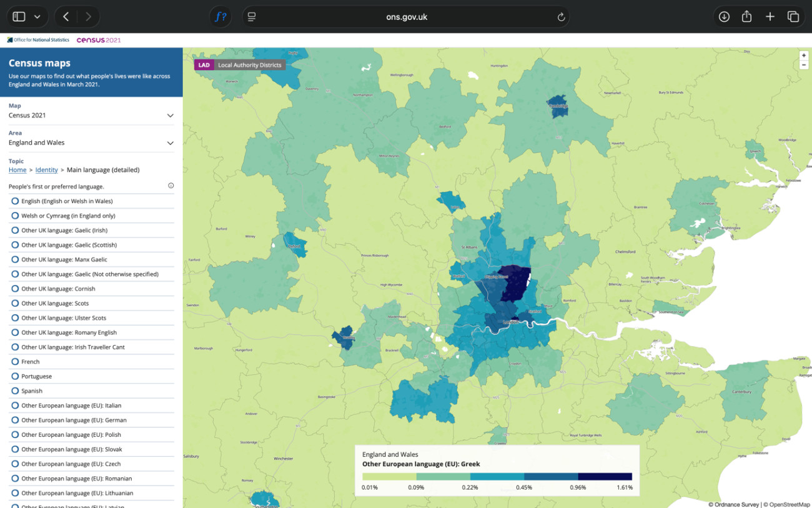Click the darkest navy legend colour band
The image size is (812, 508).
tap(605, 477)
